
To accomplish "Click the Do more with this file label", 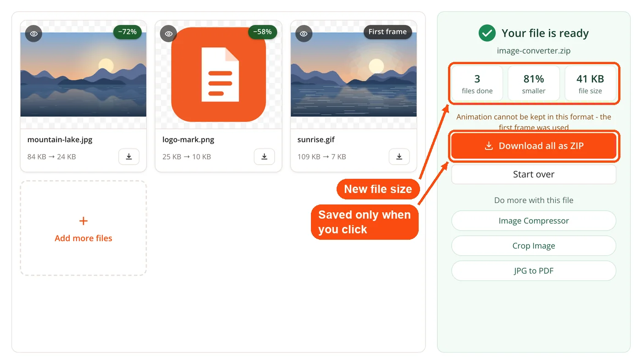I will (x=534, y=200).
